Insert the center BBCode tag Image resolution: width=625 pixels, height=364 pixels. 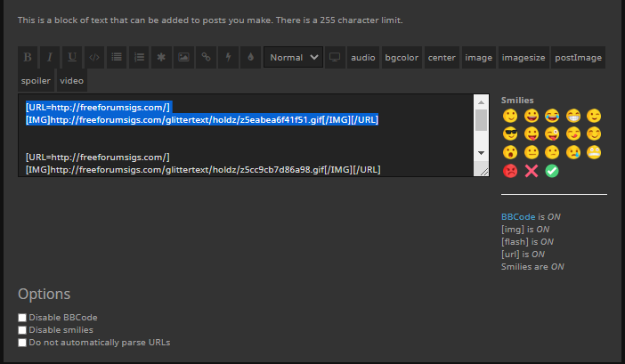(442, 57)
